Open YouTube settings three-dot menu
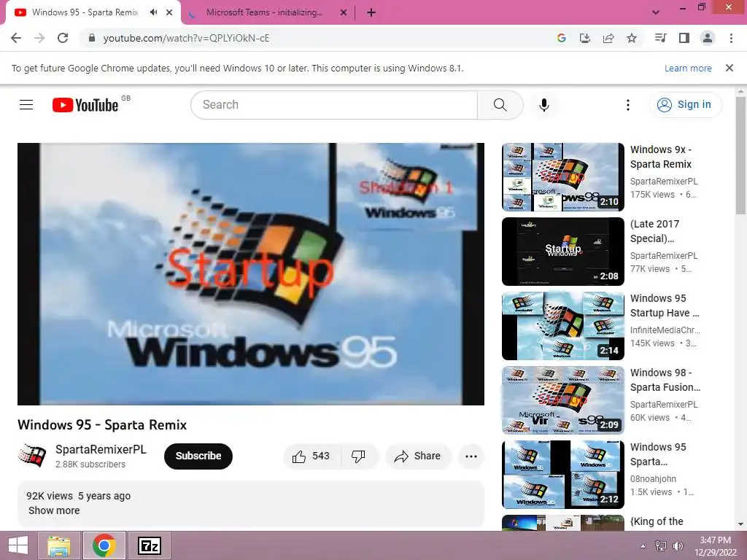This screenshot has height=560, width=747. coord(628,105)
